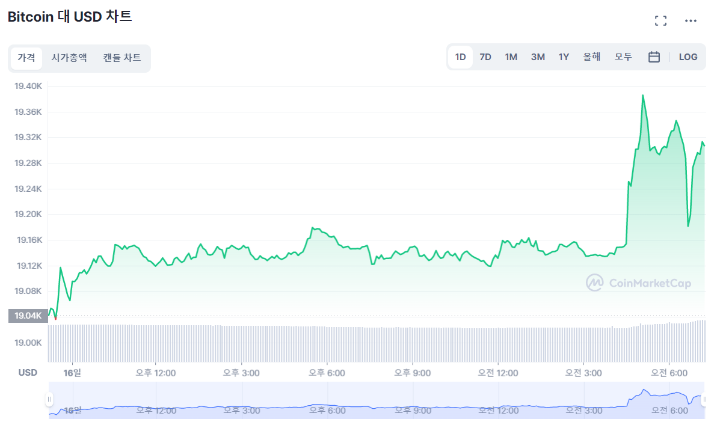Click the 19.04K current price label
The width and height of the screenshot is (720, 425).
click(26, 316)
